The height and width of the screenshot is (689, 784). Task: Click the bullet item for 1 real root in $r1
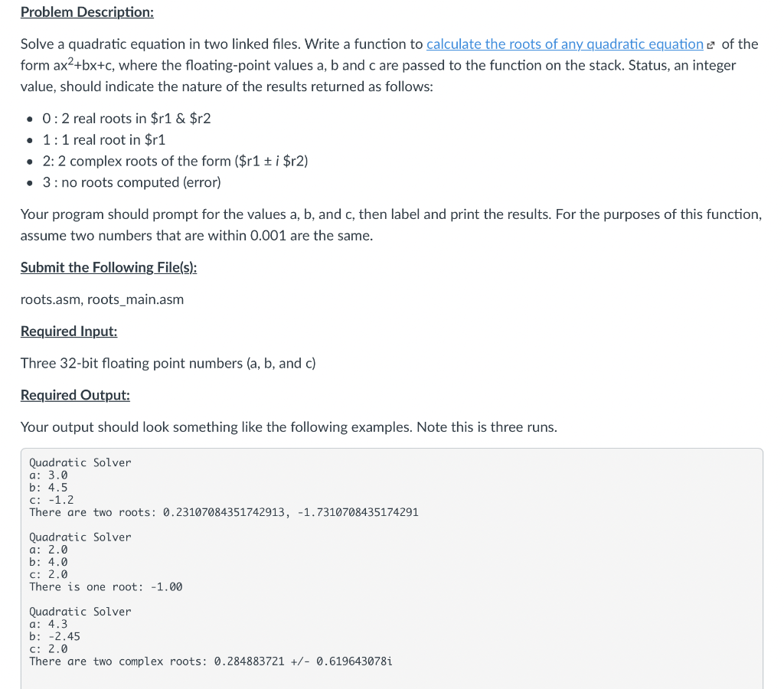tap(104, 140)
